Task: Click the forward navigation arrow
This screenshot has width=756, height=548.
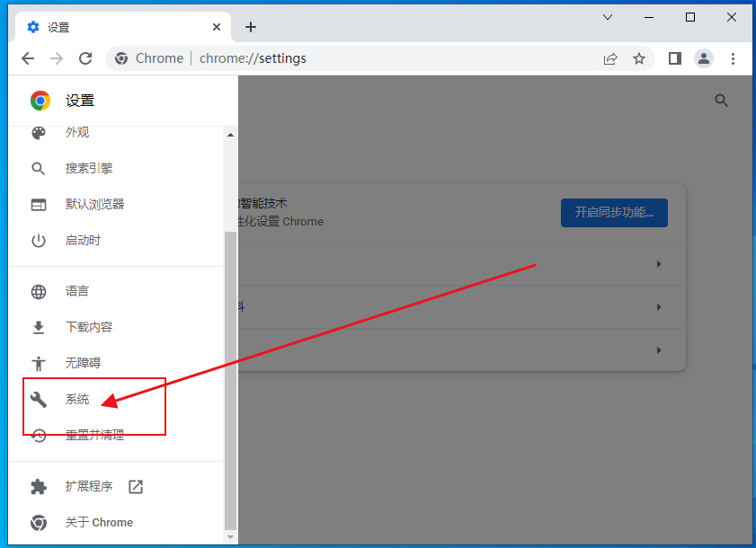Action: coord(57,58)
